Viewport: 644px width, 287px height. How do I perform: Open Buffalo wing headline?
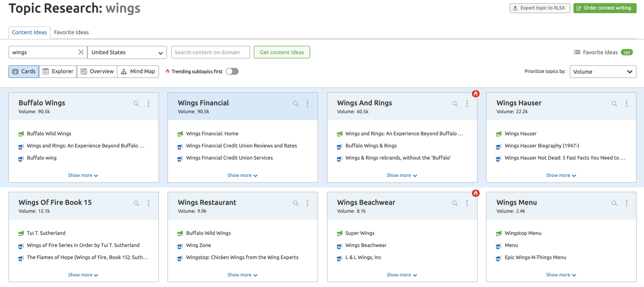41,158
